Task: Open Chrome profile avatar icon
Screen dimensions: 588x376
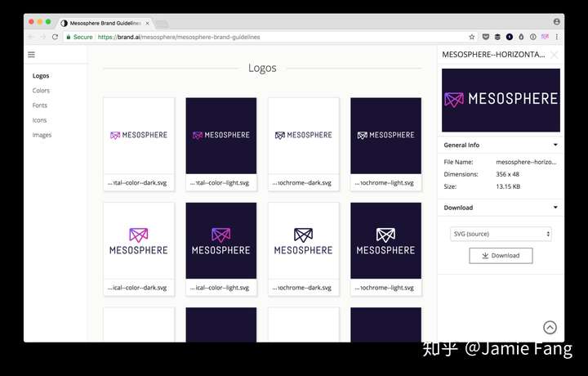Action: pyautogui.click(x=556, y=22)
